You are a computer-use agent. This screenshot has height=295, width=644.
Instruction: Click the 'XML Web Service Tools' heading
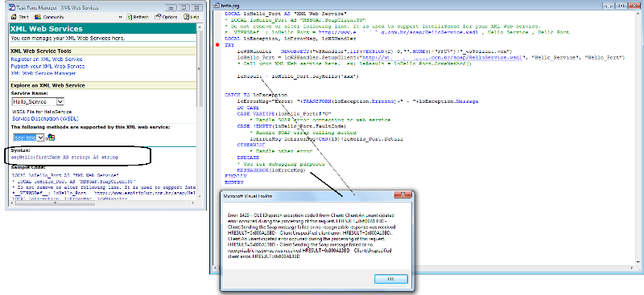[41, 51]
